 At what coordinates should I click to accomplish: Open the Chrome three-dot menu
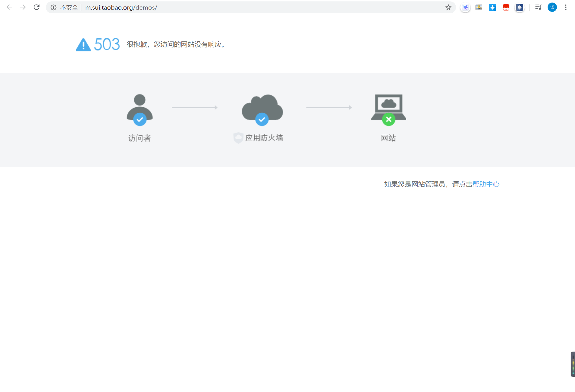coord(566,7)
